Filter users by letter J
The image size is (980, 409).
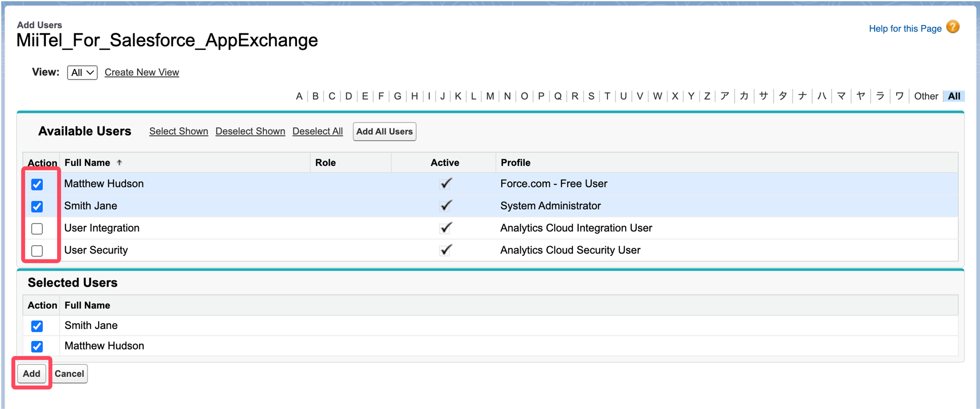click(442, 96)
